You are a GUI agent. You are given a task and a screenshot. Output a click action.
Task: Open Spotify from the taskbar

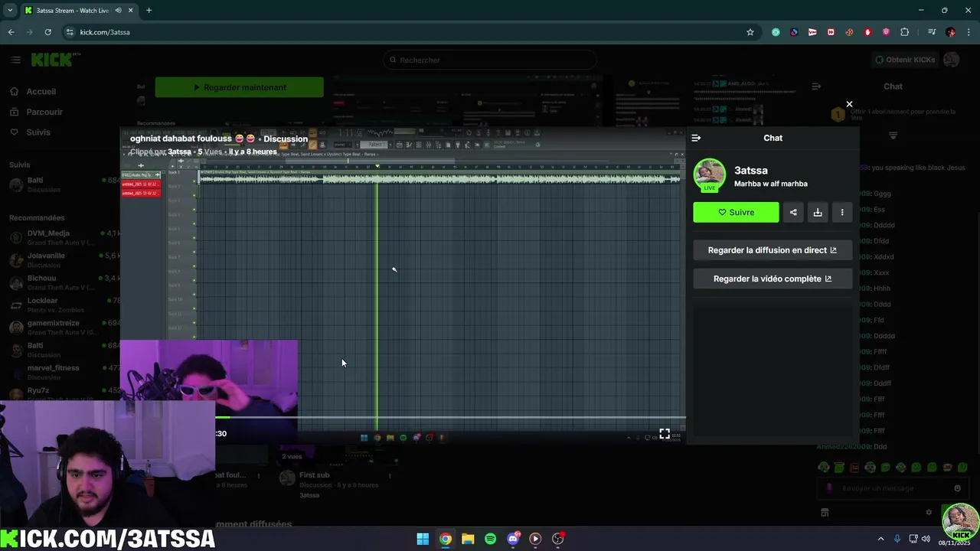tap(490, 539)
